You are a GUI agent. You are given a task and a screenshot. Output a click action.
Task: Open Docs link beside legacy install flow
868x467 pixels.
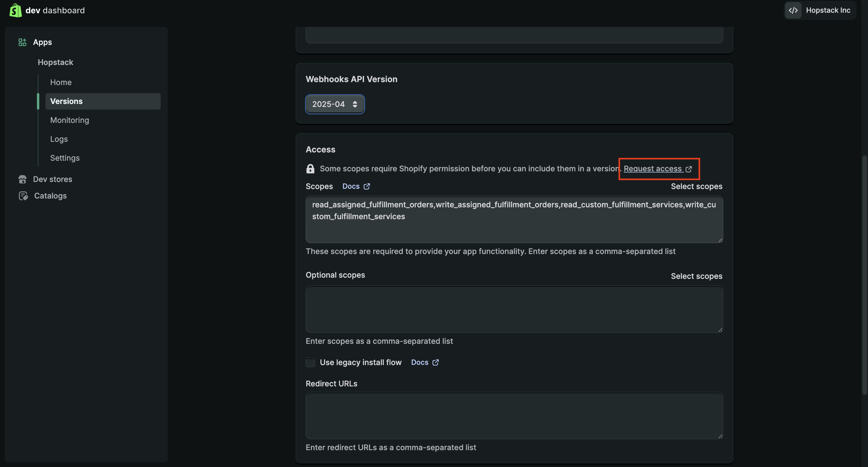coord(419,362)
